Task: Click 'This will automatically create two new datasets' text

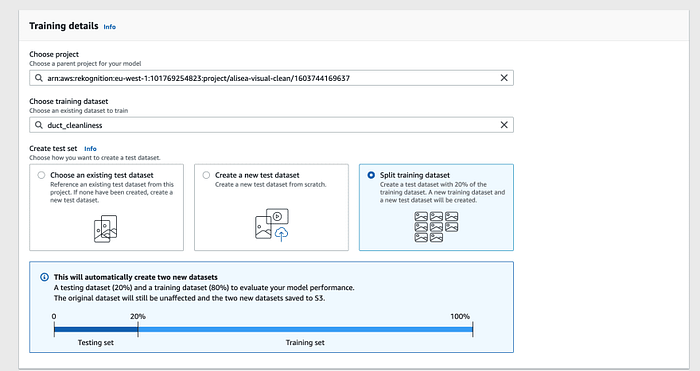Action: [x=136, y=277]
